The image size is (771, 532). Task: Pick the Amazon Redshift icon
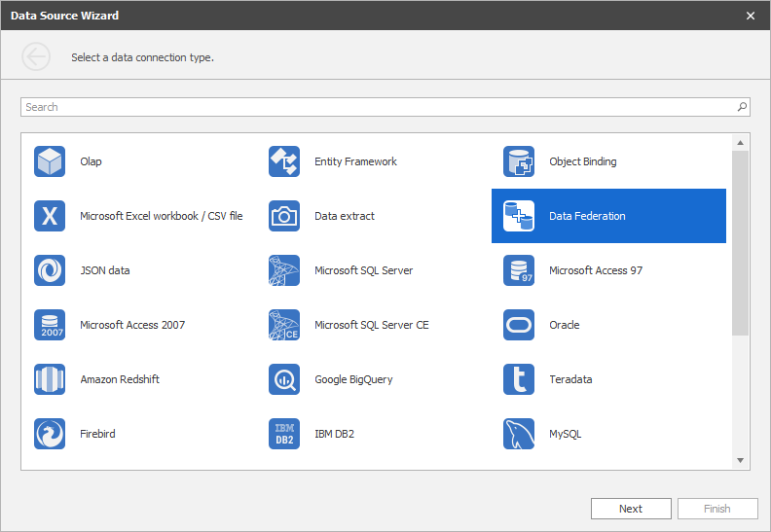point(50,379)
